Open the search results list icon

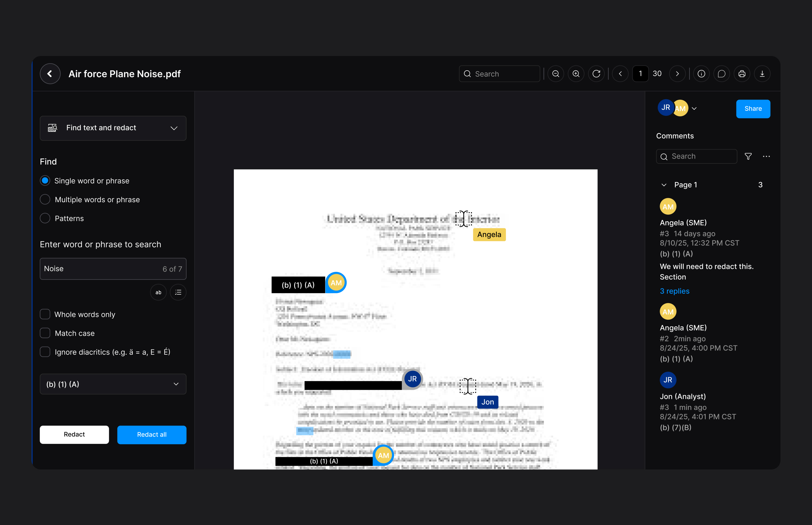click(x=178, y=292)
